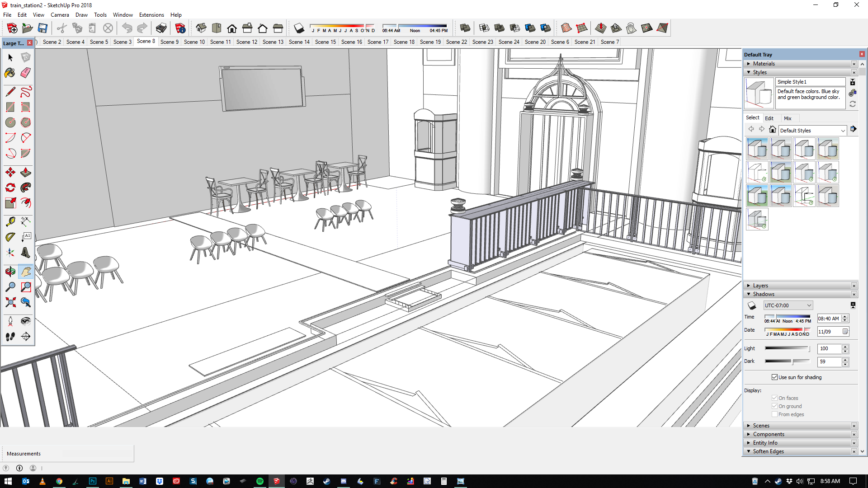Click the Undo arrow in toolbar
Screen dimensions: 868x488
pos(127,28)
